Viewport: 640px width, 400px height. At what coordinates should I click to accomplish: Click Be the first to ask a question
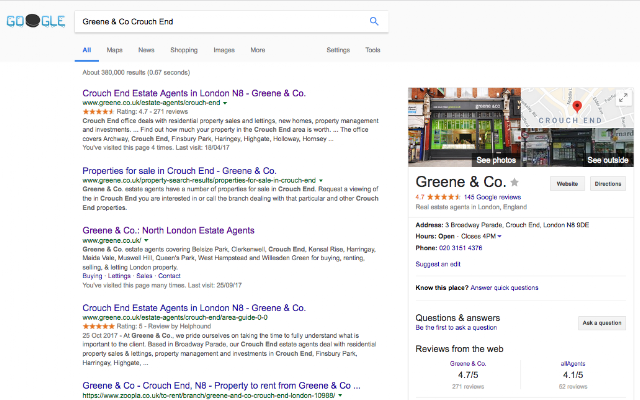(x=456, y=328)
